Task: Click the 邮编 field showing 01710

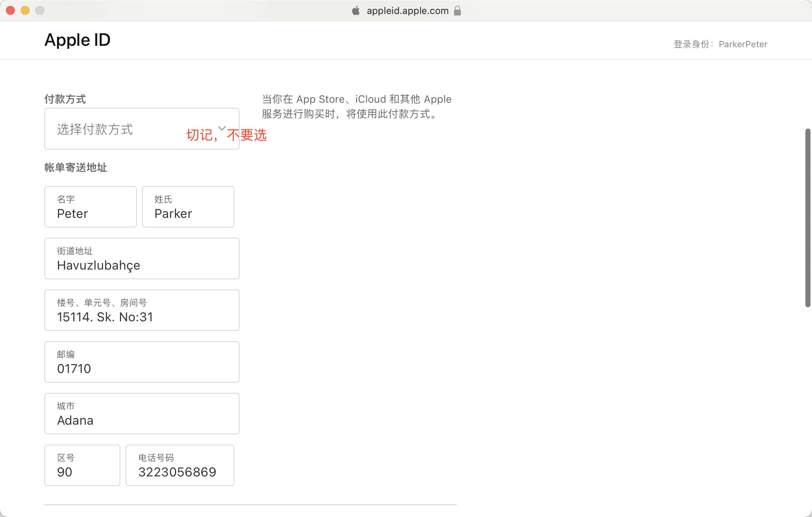Action: click(x=142, y=362)
